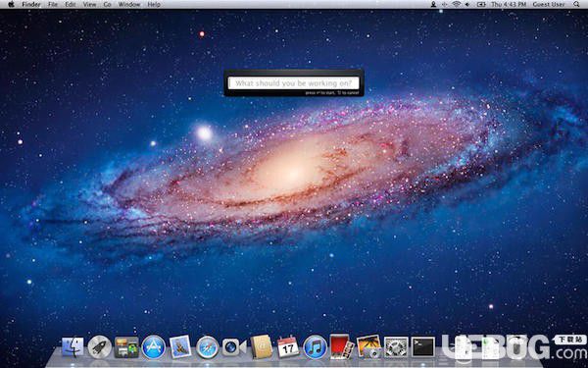The height and width of the screenshot is (368, 588).
Task: Open Spotlight search magnifier
Action: 576,4
